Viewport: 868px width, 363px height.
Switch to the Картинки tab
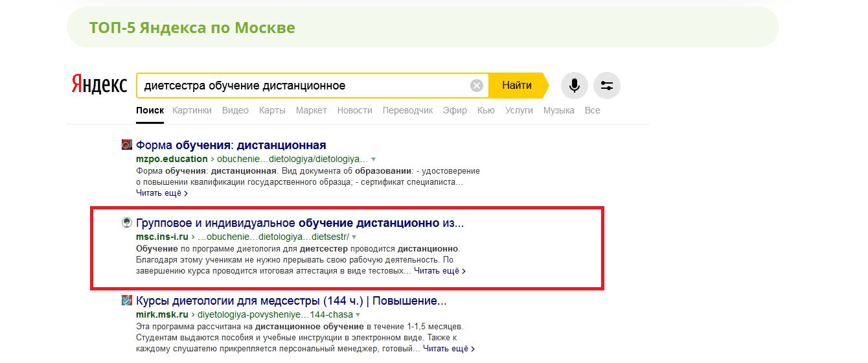[x=192, y=110]
